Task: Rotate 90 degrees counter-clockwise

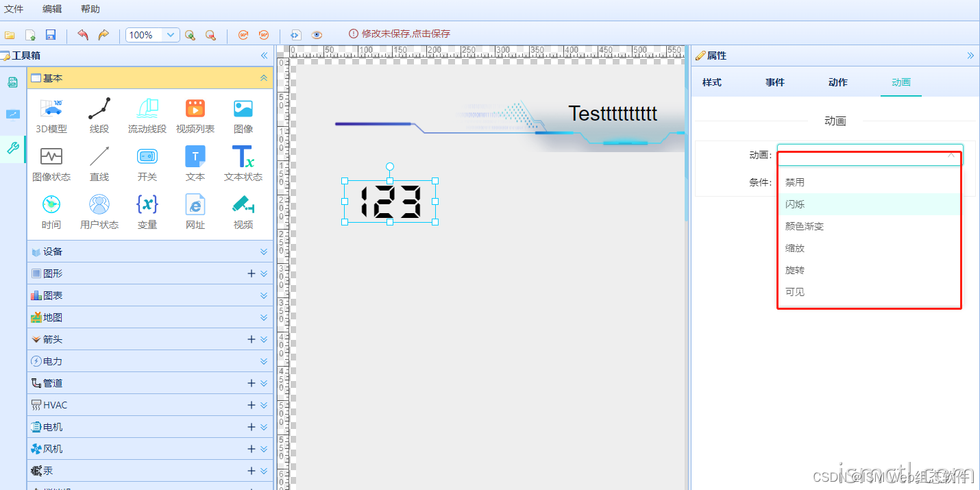Action: pyautogui.click(x=263, y=35)
